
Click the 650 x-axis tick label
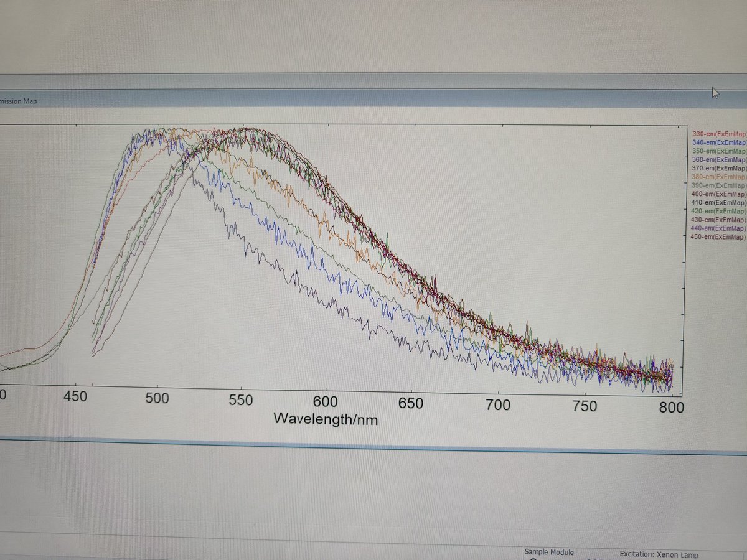click(410, 404)
